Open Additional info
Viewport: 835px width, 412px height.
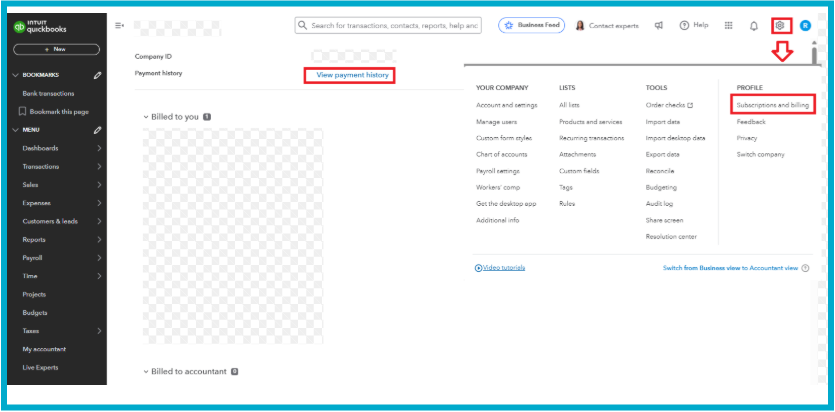pos(497,220)
